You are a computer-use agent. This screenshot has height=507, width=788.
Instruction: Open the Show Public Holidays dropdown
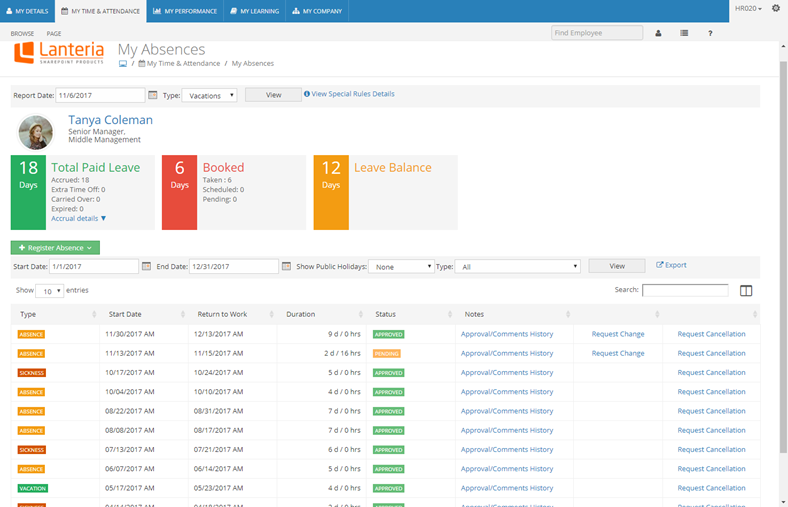pyautogui.click(x=401, y=267)
